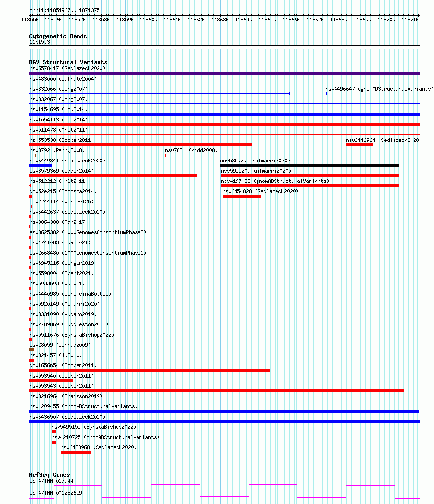Select nsv553540 (Cooper2011) label
Screen dimensions: 434x504
pos(61,376)
